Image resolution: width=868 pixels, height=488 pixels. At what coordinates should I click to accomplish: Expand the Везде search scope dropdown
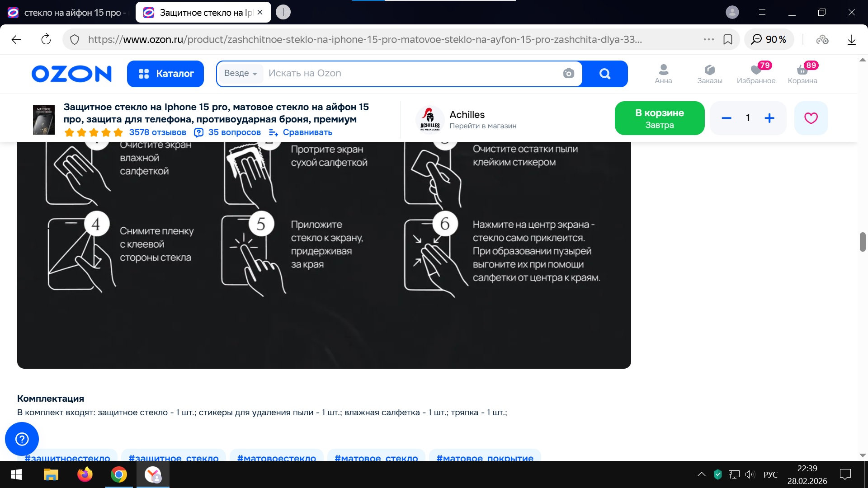pos(241,74)
